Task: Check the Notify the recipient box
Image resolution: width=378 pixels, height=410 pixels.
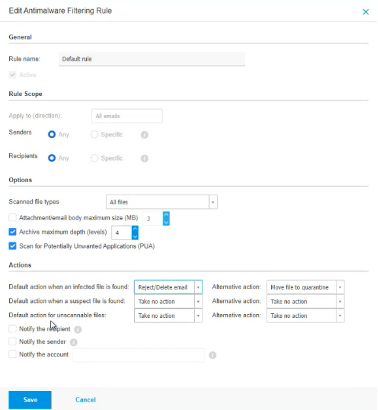Action: [12, 329]
